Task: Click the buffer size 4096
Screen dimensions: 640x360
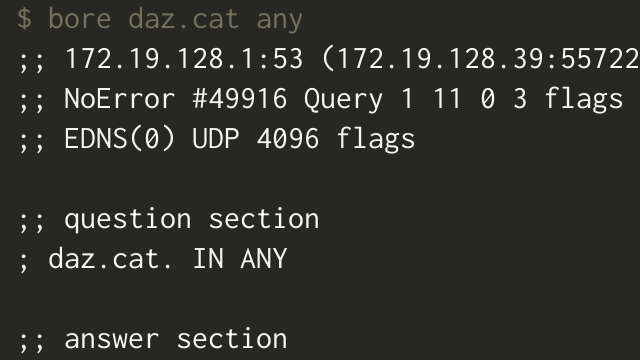Action: 288,139
